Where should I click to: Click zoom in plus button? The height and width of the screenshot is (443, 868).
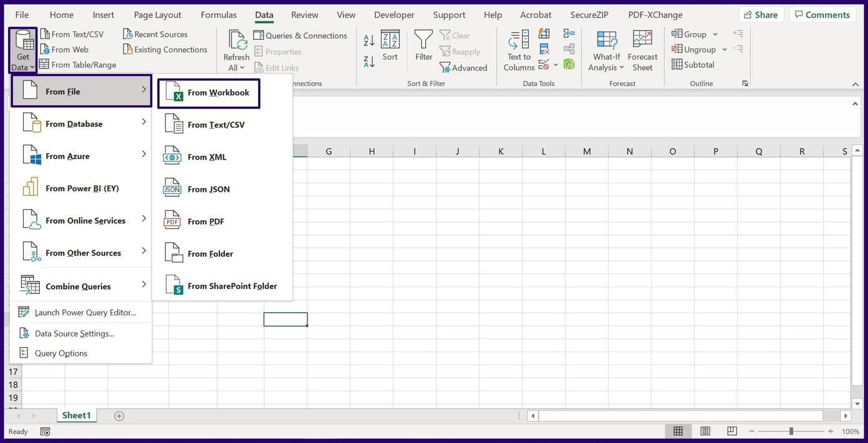click(x=830, y=431)
